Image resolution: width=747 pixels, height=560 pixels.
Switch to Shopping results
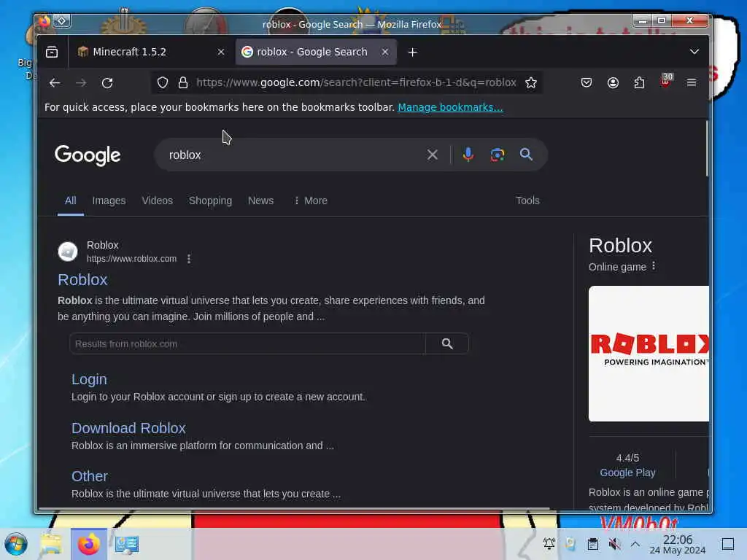pyautogui.click(x=210, y=201)
